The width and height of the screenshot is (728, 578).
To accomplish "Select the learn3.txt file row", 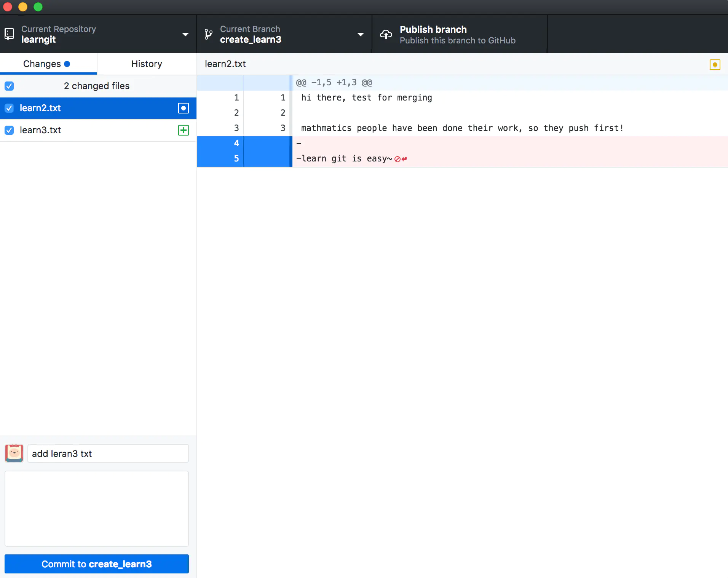I will pyautogui.click(x=98, y=130).
